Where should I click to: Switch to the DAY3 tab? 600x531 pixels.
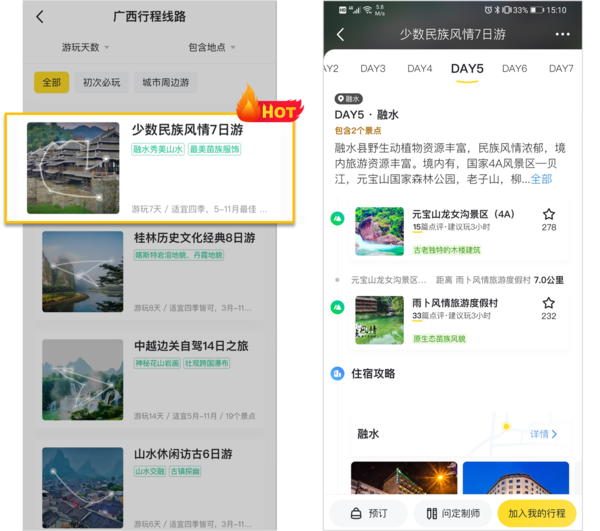coord(373,69)
